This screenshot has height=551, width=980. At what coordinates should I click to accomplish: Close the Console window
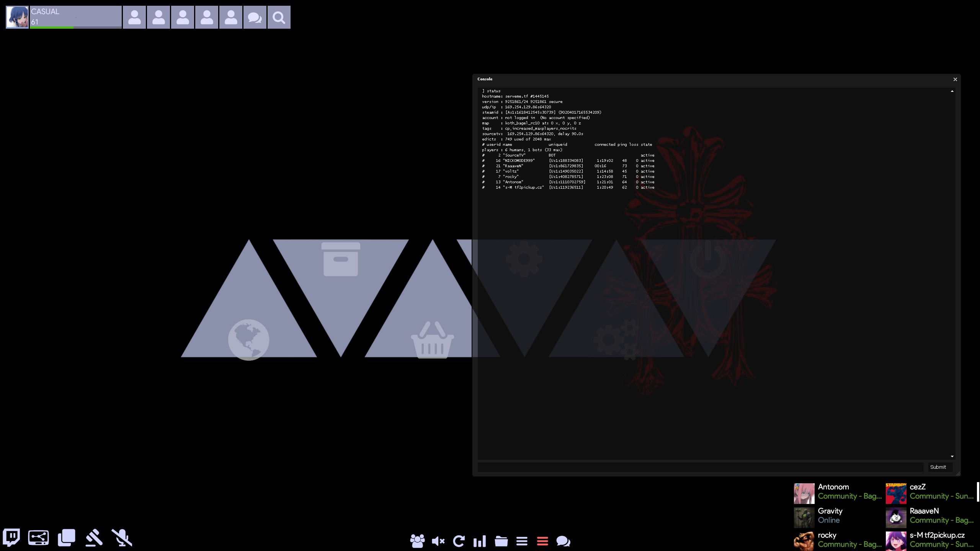(x=955, y=79)
